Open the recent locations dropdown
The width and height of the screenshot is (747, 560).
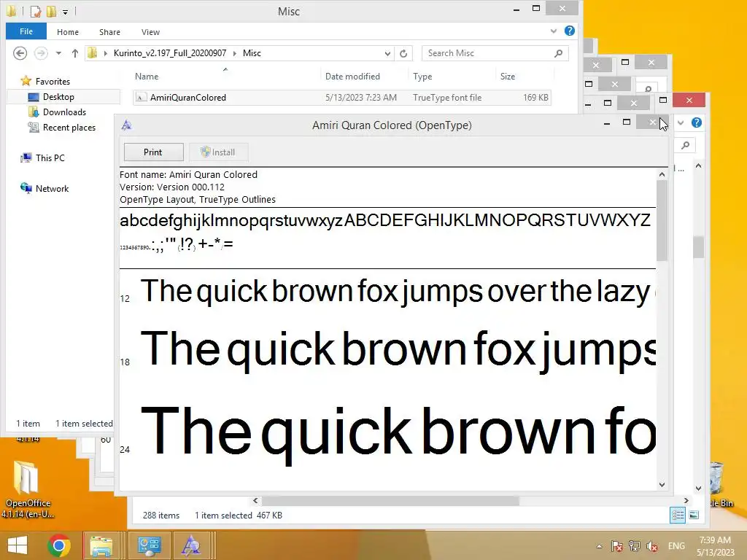pos(58,53)
